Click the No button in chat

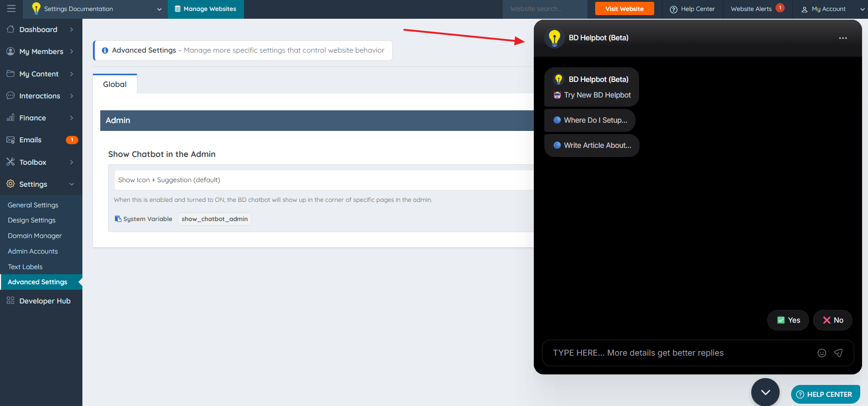[833, 320]
